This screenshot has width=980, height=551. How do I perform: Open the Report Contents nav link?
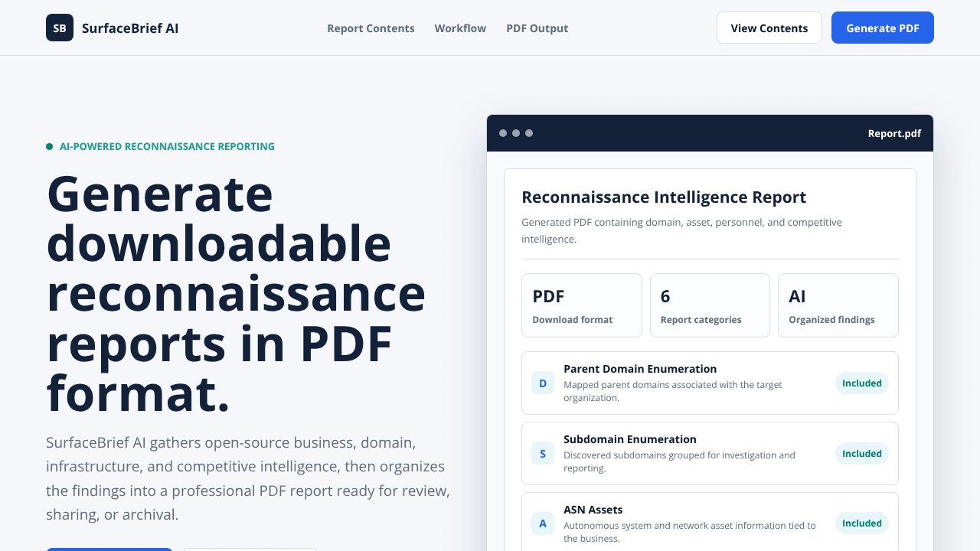coord(371,28)
